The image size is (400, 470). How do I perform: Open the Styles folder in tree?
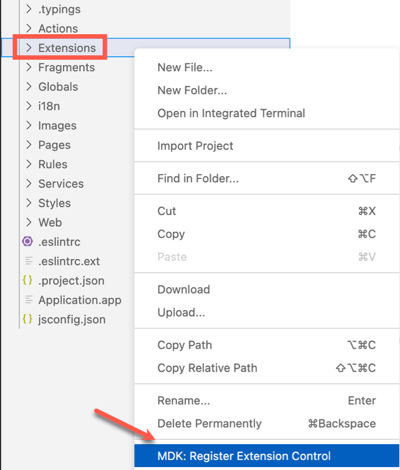54,203
